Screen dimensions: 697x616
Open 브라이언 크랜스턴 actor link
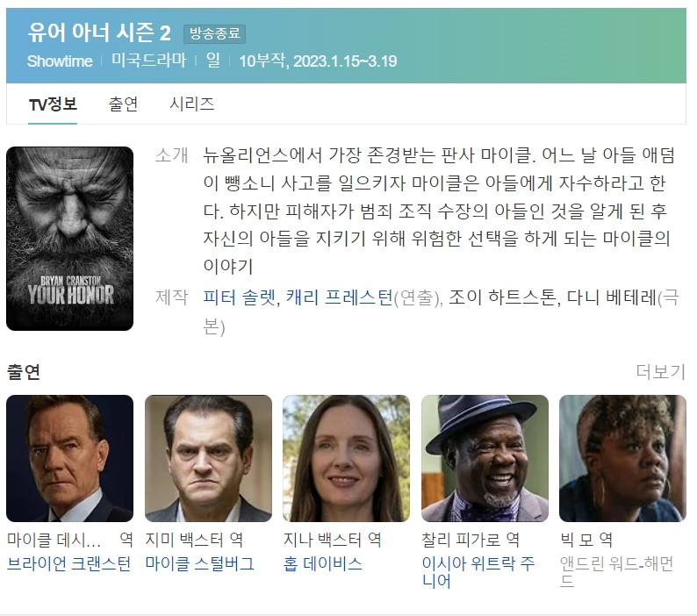(x=68, y=563)
